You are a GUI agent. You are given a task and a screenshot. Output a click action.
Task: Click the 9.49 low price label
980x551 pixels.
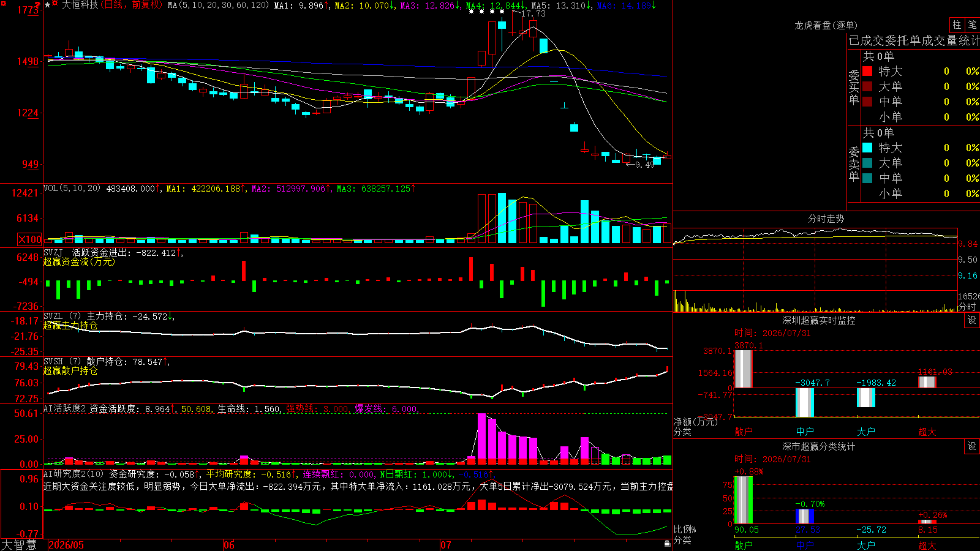[x=644, y=165]
